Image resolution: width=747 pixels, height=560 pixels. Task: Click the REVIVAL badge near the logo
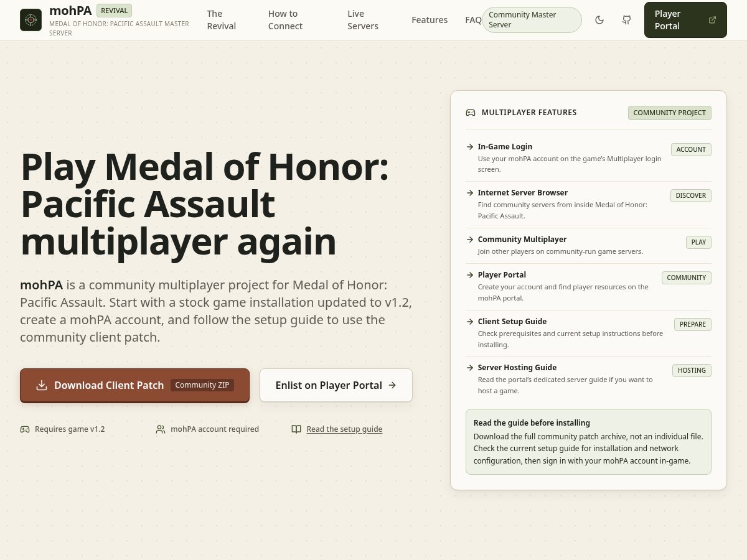point(114,11)
